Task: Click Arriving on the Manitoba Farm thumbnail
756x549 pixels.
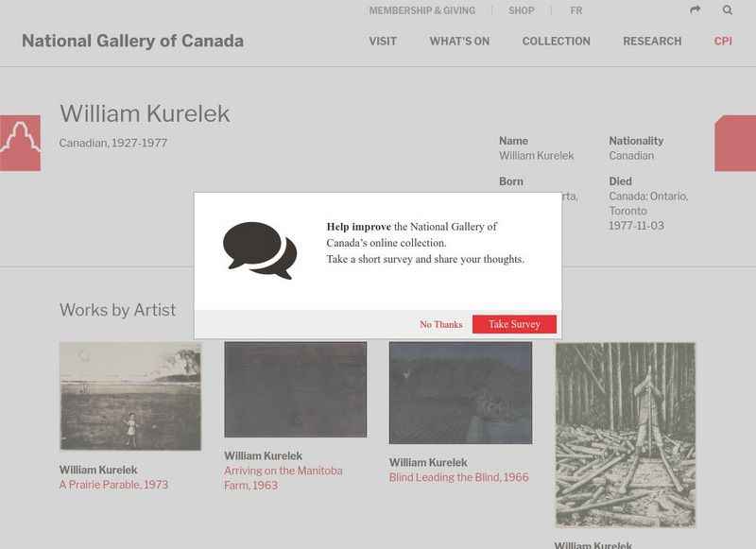Action: tap(295, 389)
